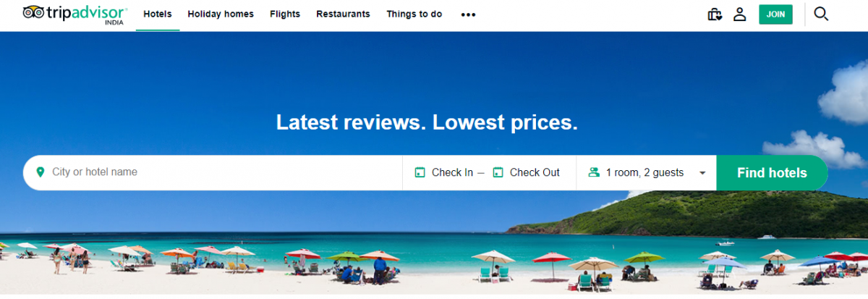Open the three-dots more menu
868x299 pixels.
pos(468,14)
